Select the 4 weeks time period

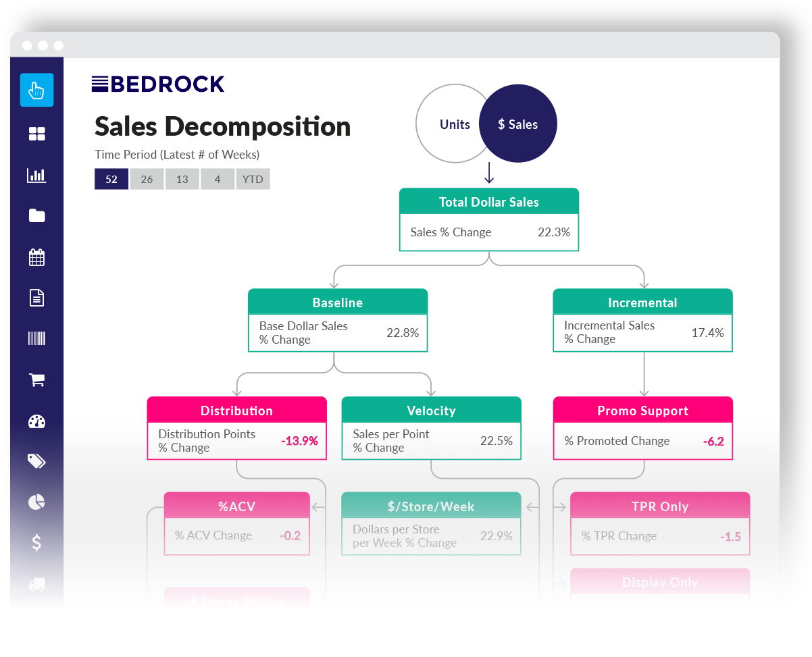click(x=218, y=179)
